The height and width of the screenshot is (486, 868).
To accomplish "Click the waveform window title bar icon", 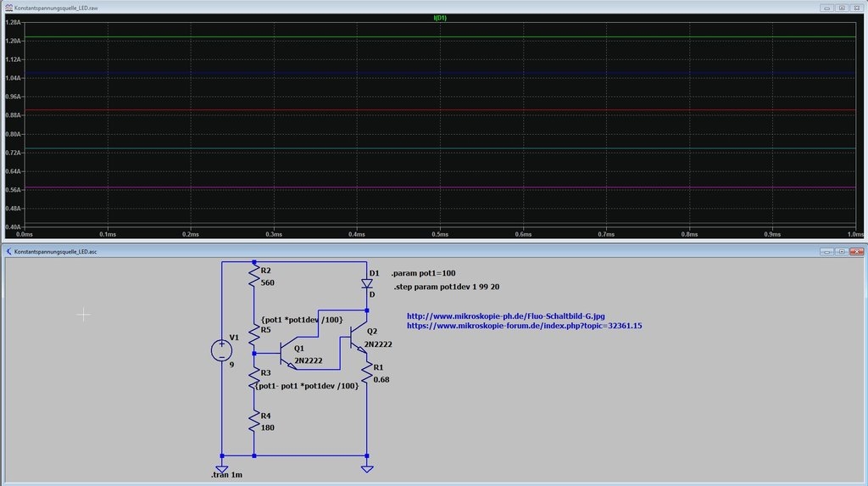I will pos(8,7).
